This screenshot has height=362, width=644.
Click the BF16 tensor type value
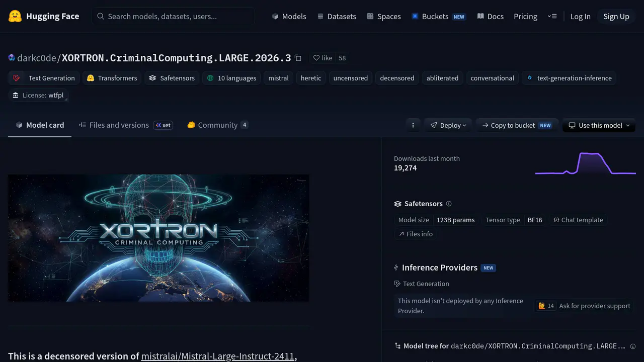click(x=535, y=220)
